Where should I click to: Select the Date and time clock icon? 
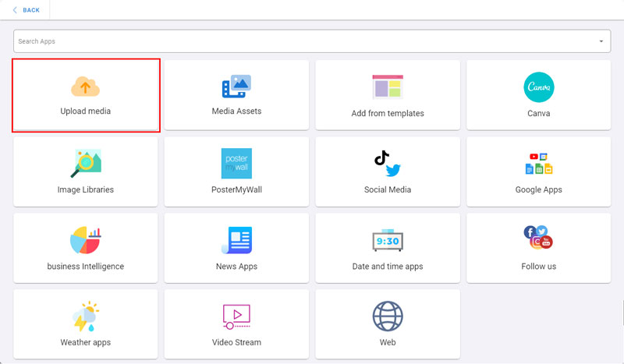[388, 240]
